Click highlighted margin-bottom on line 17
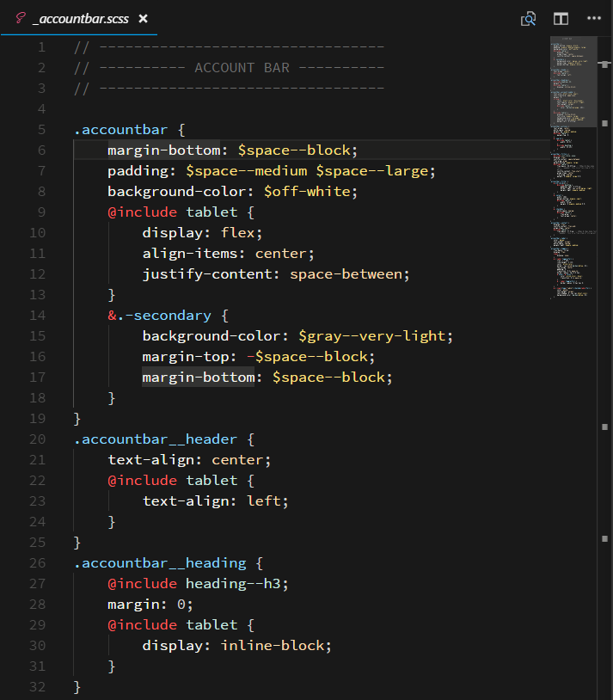 (199, 378)
